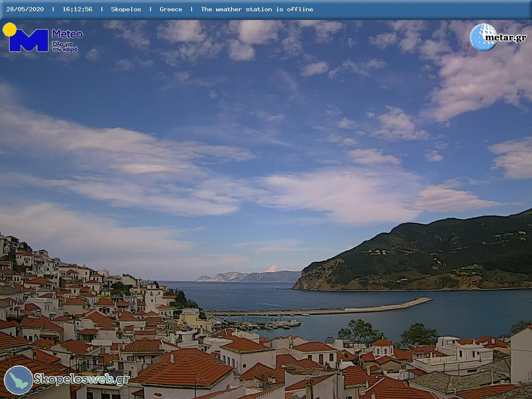The height and width of the screenshot is (399, 532).
Task: Click the Meteo logo
Action: tap(42, 38)
